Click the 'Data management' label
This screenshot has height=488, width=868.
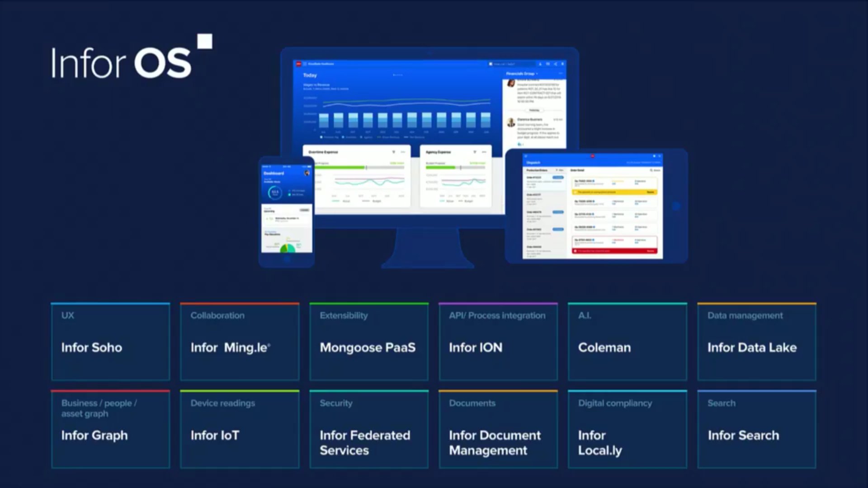tap(745, 315)
